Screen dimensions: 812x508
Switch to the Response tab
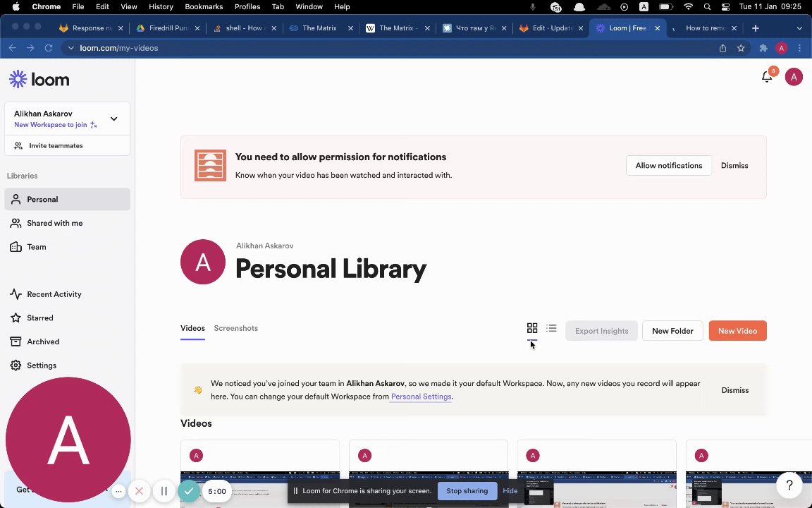tap(91, 28)
